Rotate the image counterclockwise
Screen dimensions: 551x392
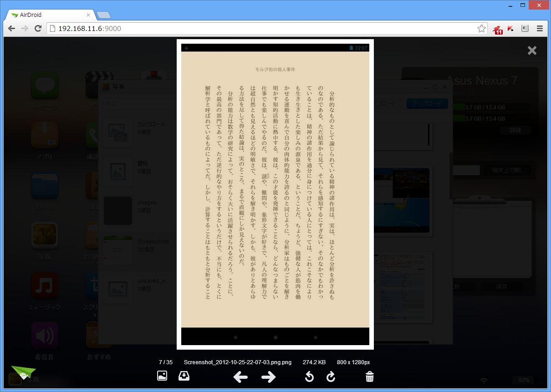tap(309, 377)
